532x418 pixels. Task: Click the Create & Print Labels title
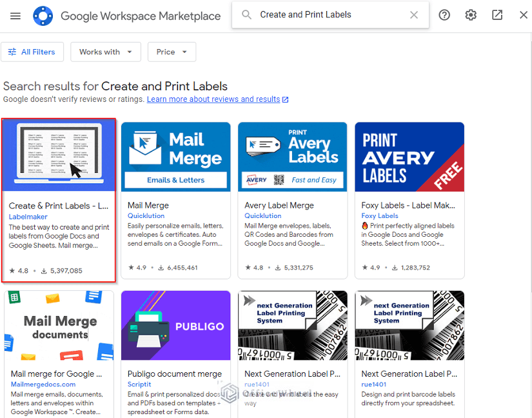coord(58,206)
